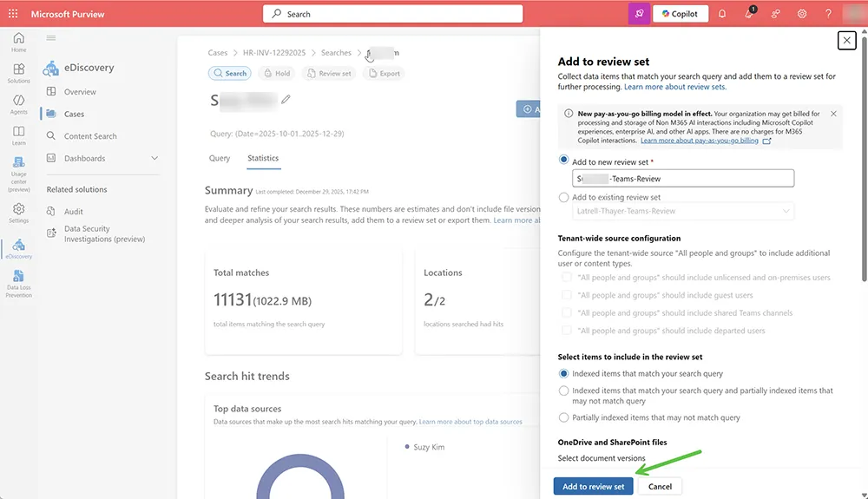The height and width of the screenshot is (499, 868).
Task: Click Suzy Kim legend entry
Action: click(x=424, y=447)
